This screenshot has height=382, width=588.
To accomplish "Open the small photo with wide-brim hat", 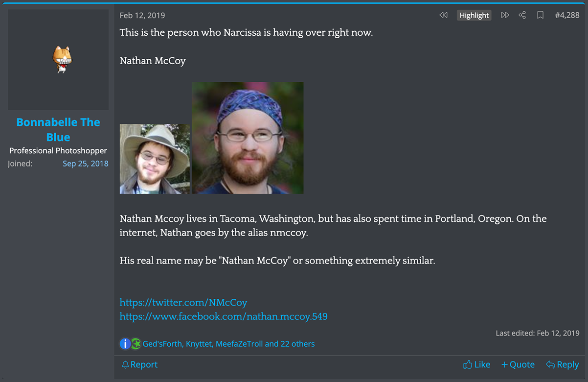I will 155,159.
